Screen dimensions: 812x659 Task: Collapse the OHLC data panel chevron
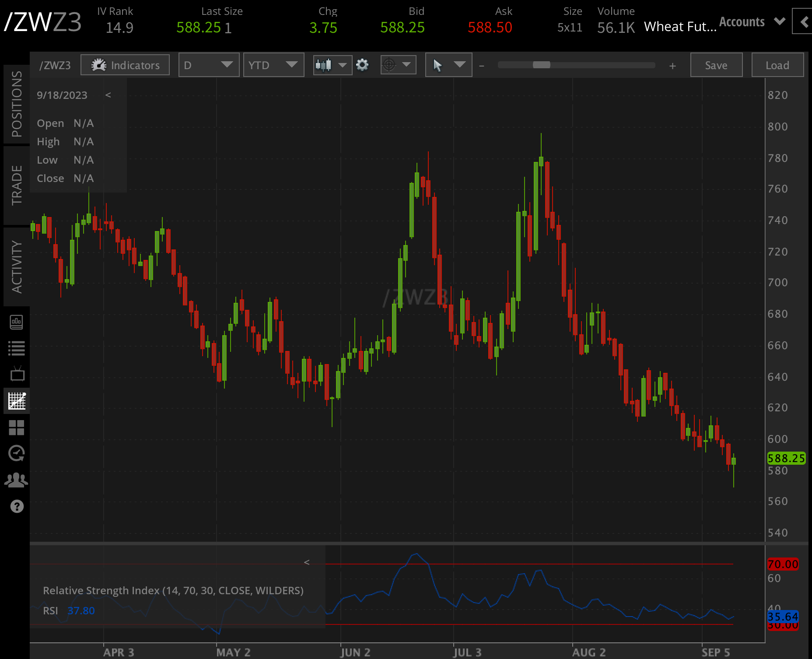(x=108, y=95)
